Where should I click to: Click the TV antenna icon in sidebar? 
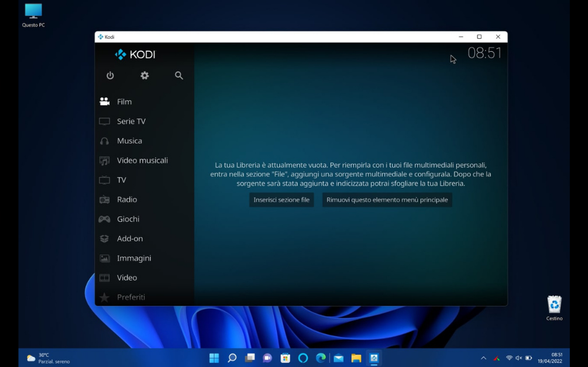(x=104, y=180)
